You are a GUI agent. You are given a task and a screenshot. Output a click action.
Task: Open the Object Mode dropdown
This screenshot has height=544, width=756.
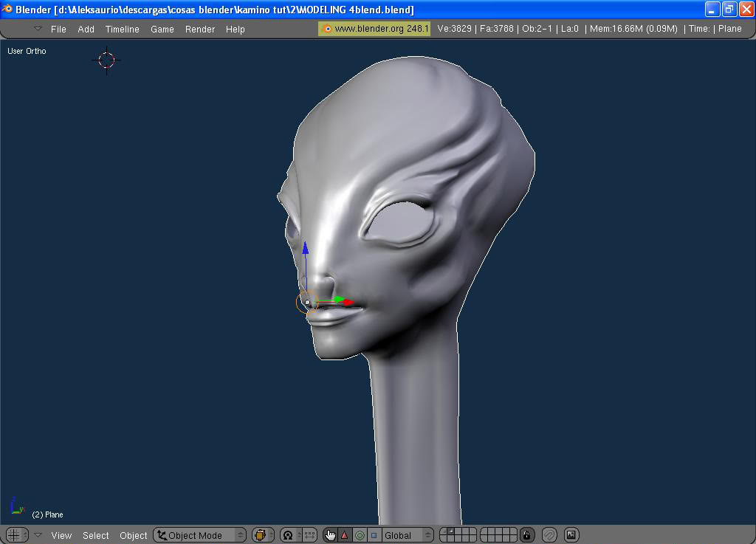click(x=199, y=535)
